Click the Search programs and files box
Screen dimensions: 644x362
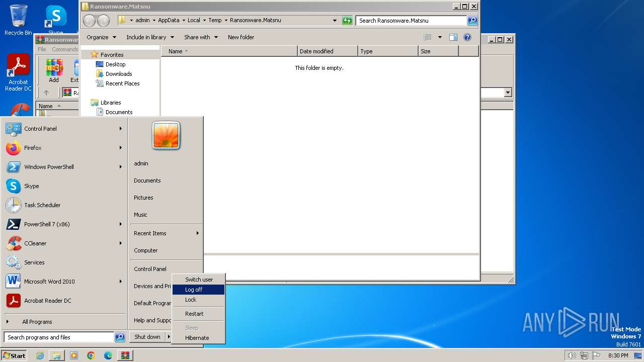pos(59,337)
